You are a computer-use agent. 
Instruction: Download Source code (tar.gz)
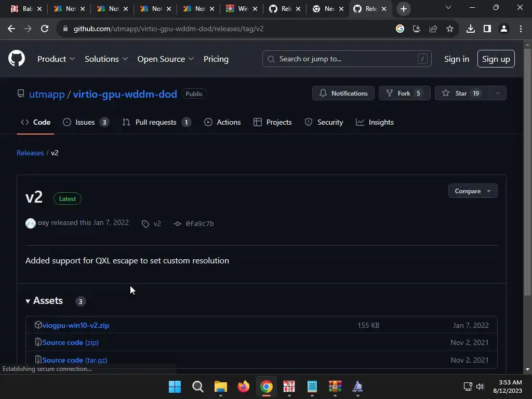point(75,360)
